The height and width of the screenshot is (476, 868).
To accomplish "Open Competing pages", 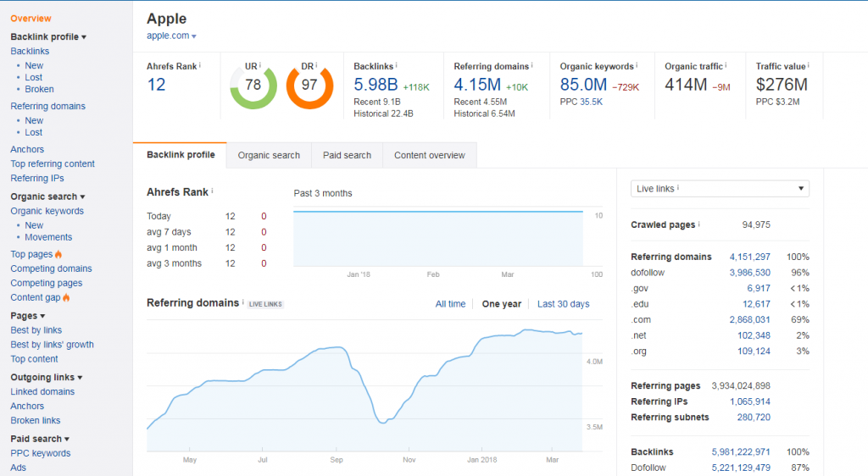I will pyautogui.click(x=47, y=283).
